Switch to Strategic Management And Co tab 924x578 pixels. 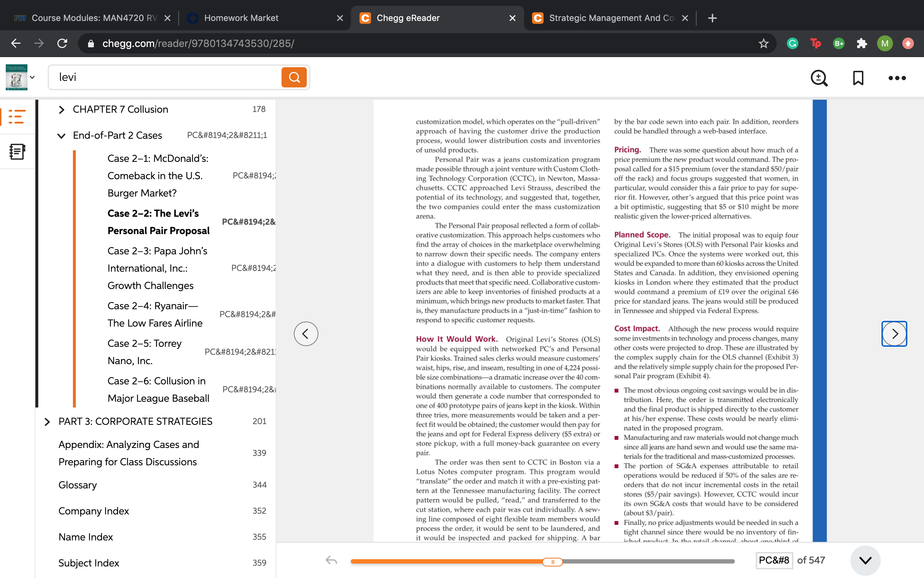tap(609, 18)
